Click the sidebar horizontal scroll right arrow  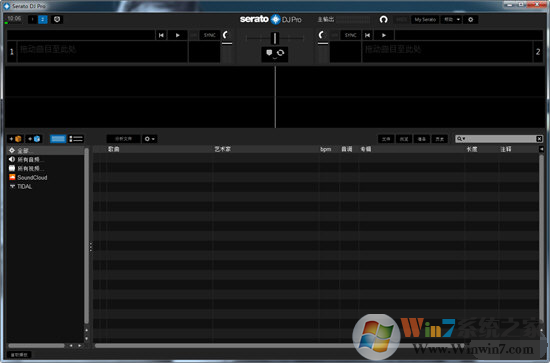tap(80, 346)
